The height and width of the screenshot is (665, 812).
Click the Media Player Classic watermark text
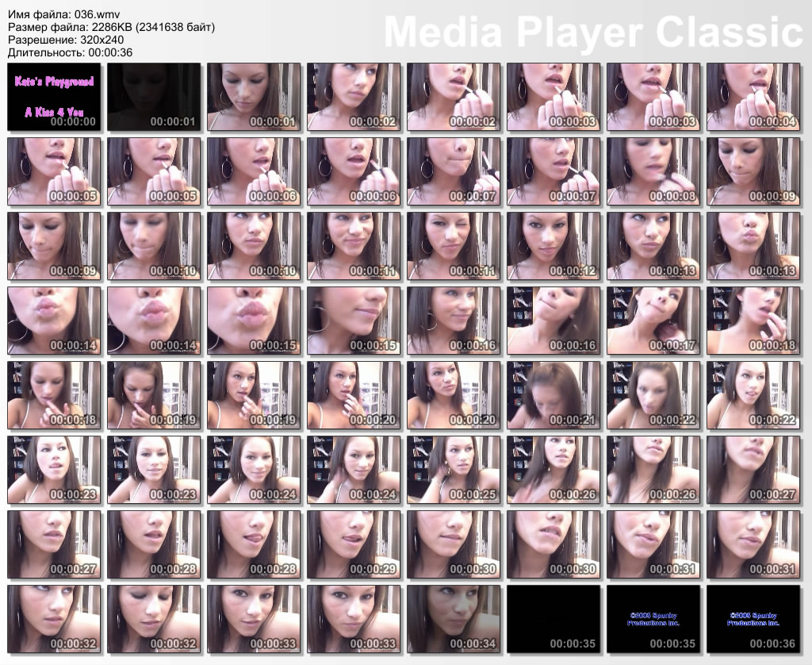click(593, 33)
